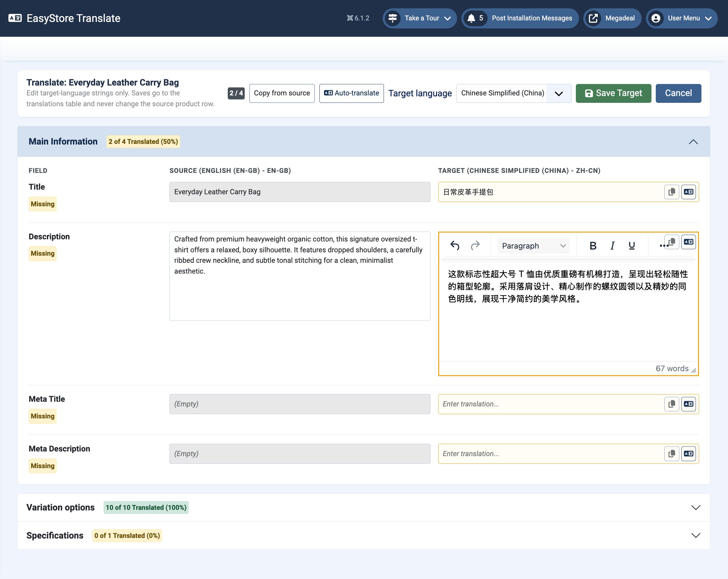
Task: Click the Save Target button
Action: 613,93
